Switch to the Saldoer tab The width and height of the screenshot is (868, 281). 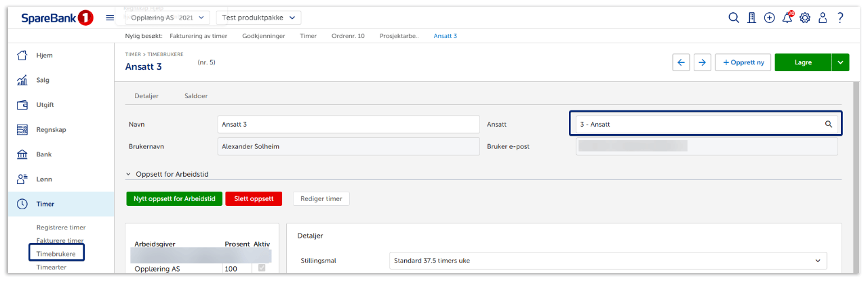point(196,96)
